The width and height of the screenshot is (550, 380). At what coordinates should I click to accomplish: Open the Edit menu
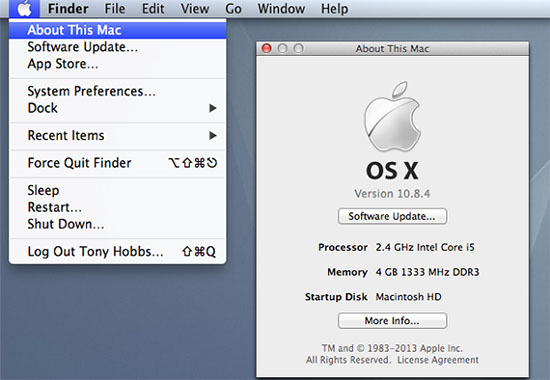[x=153, y=8]
